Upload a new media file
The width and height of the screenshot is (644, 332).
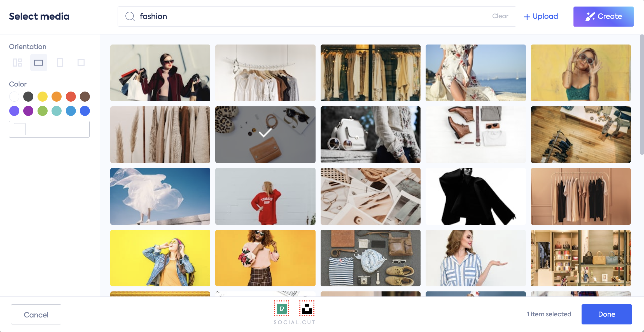[541, 17]
